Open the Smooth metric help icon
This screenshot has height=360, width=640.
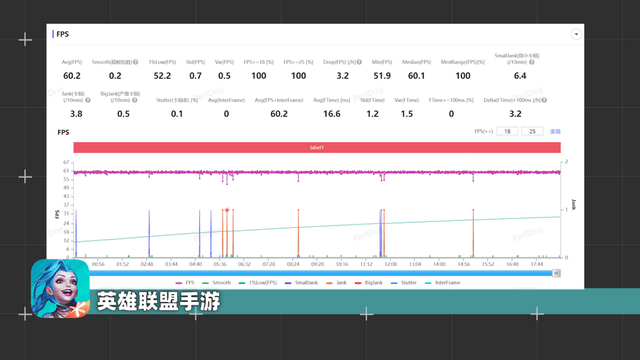click(136, 62)
